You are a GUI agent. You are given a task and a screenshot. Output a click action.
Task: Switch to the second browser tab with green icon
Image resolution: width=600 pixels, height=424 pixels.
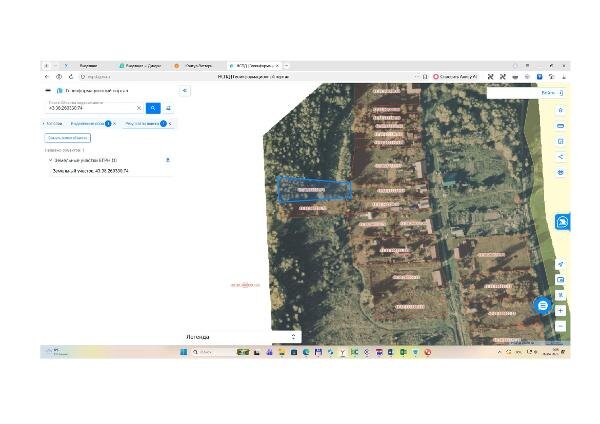pos(142,66)
